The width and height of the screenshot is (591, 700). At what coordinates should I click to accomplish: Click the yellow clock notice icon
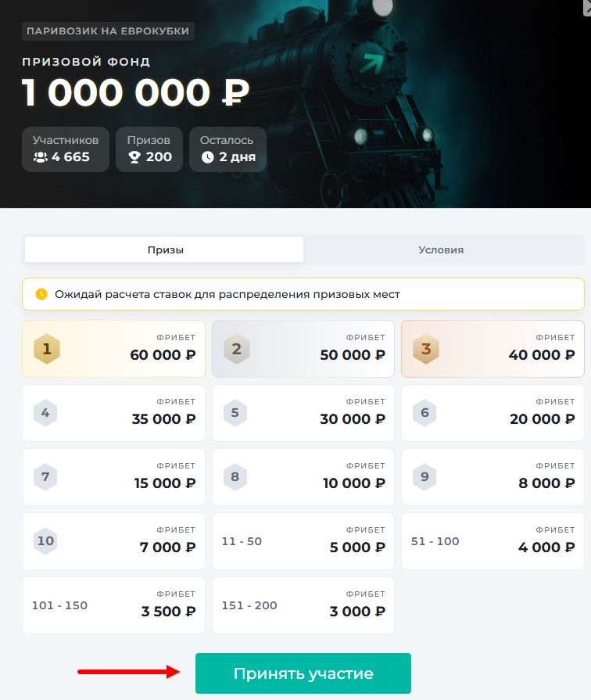[x=41, y=294]
